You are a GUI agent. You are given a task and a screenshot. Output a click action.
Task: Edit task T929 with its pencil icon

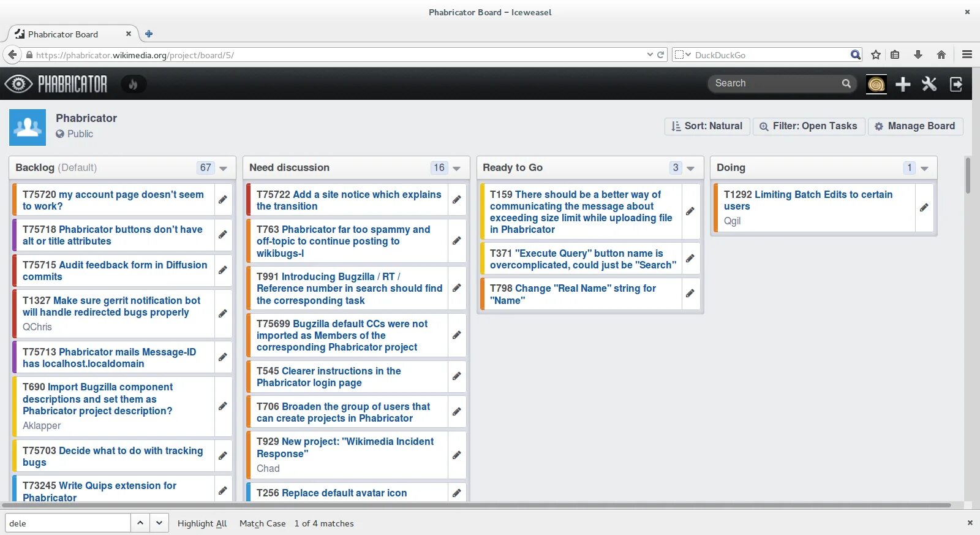[457, 455]
